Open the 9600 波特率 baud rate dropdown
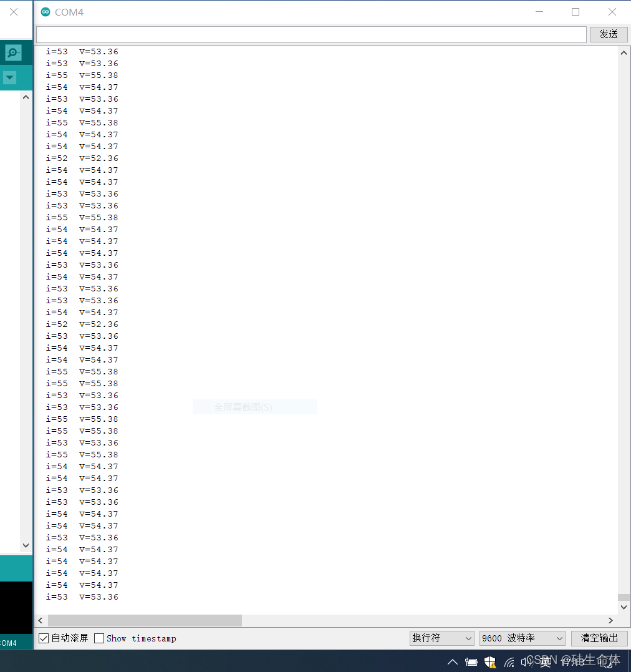Image resolution: width=631 pixels, height=672 pixels. (522, 638)
